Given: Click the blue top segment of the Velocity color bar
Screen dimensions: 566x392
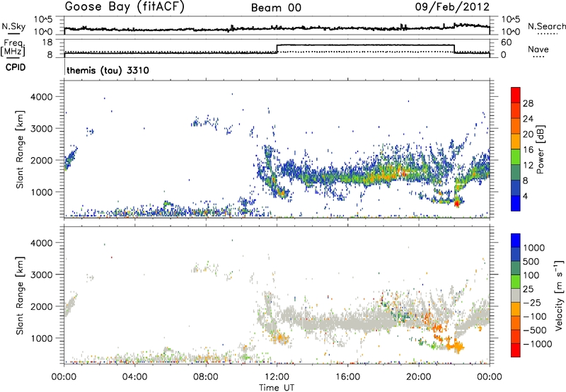Looking at the screenshot, I should [x=516, y=241].
